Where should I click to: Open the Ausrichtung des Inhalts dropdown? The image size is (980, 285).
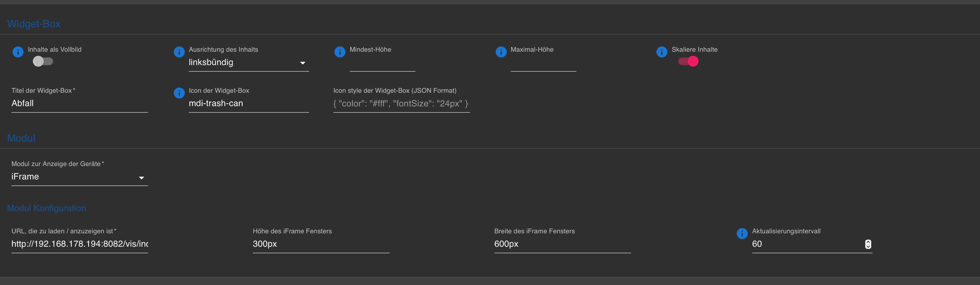click(249, 63)
